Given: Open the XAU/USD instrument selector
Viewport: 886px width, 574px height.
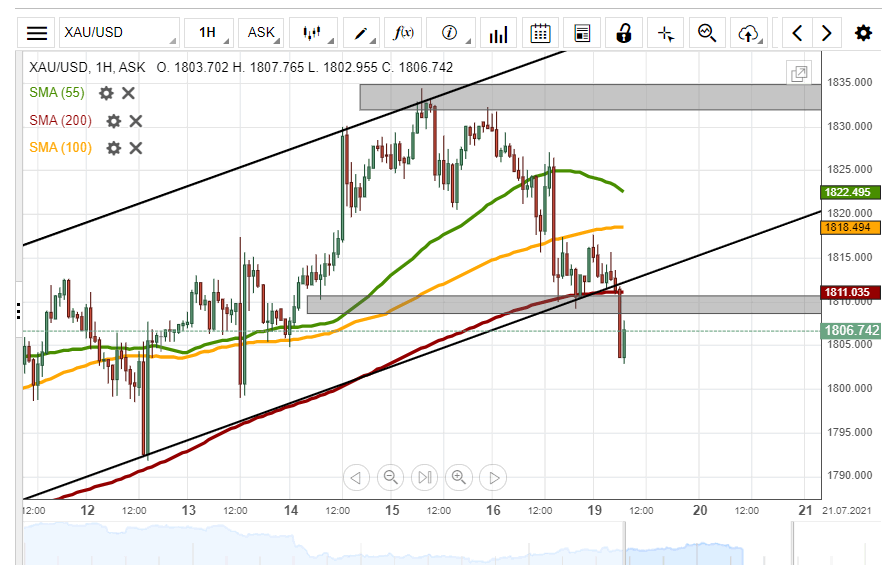Looking at the screenshot, I should pos(119,33).
